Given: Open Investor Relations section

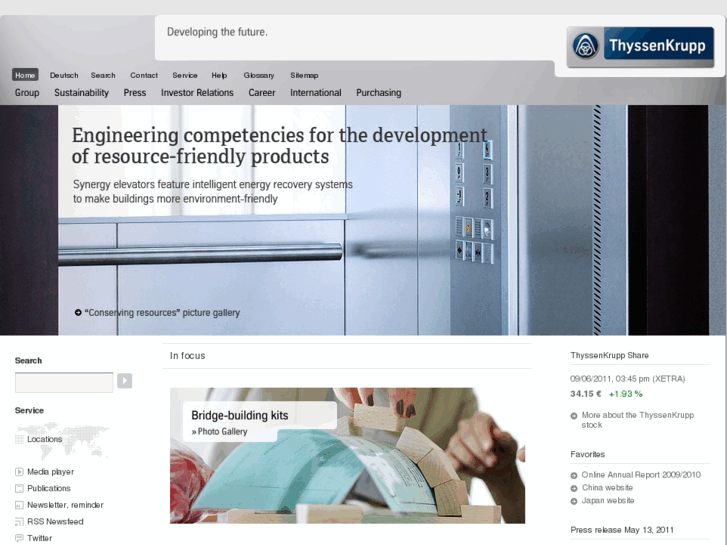Looking at the screenshot, I should [197, 93].
